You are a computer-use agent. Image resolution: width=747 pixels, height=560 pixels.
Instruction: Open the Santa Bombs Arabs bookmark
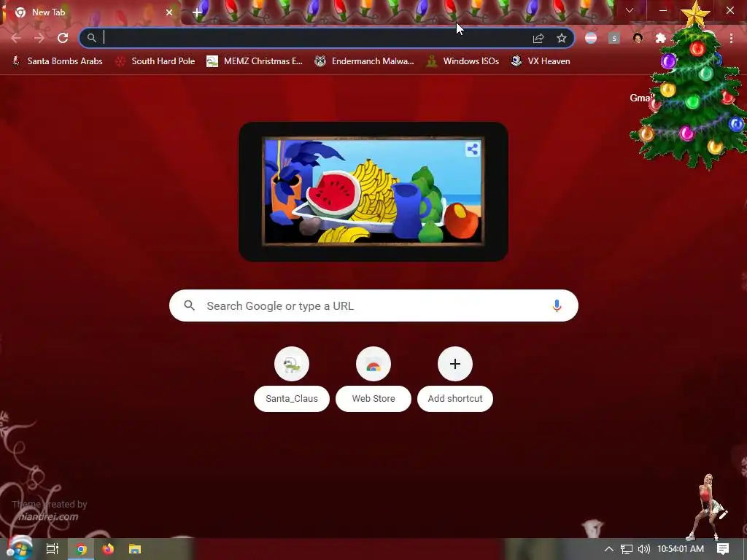[57, 61]
